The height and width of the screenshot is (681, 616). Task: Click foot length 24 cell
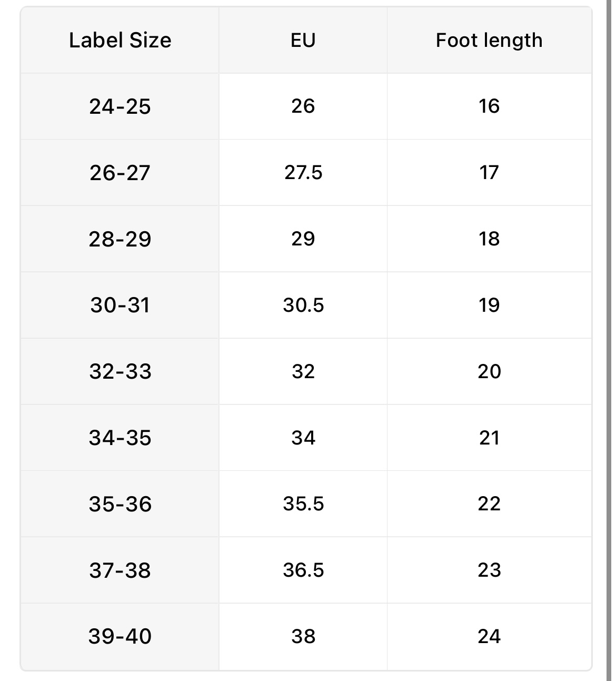pos(489,637)
